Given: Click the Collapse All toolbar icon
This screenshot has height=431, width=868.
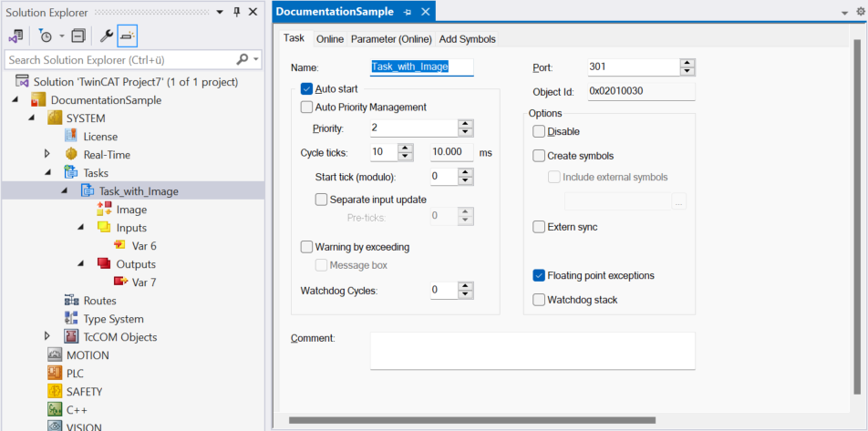Looking at the screenshot, I should 78,36.
